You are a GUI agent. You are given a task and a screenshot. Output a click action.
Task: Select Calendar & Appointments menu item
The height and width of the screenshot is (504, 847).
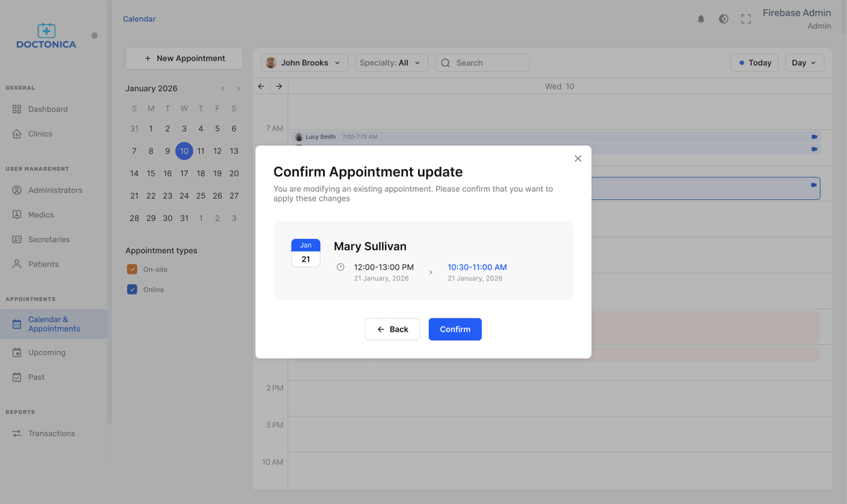54,324
